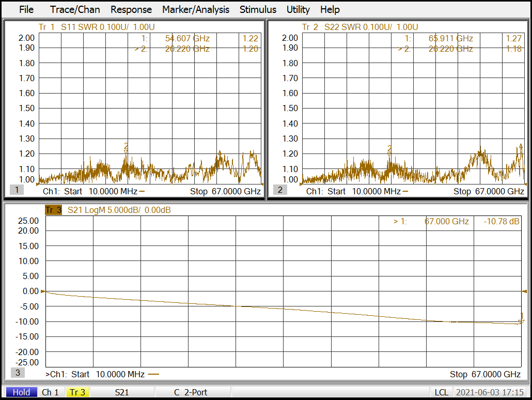This screenshot has height=400, width=532.
Task: Select marker 2 triangle on S22 trace
Action: pos(389,150)
